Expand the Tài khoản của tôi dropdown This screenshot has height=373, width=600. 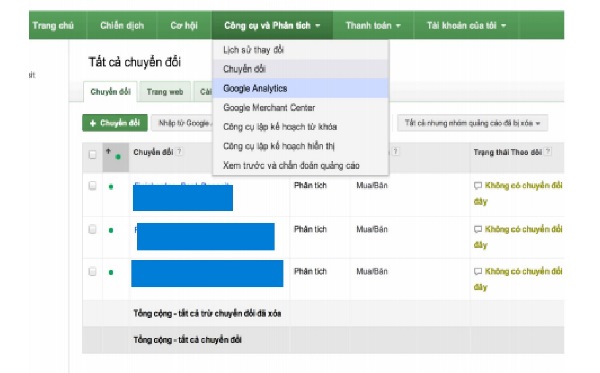click(x=466, y=26)
